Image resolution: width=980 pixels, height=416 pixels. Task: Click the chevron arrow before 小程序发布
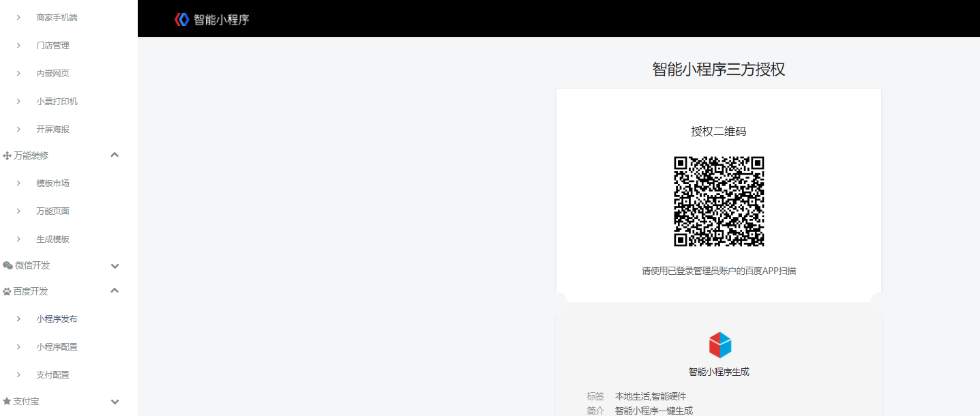[x=18, y=318]
